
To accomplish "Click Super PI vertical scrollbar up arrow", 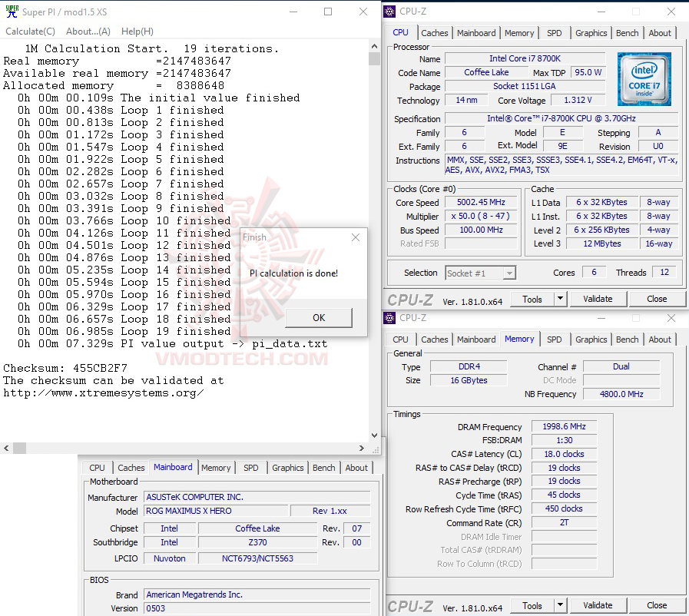I will (x=374, y=46).
